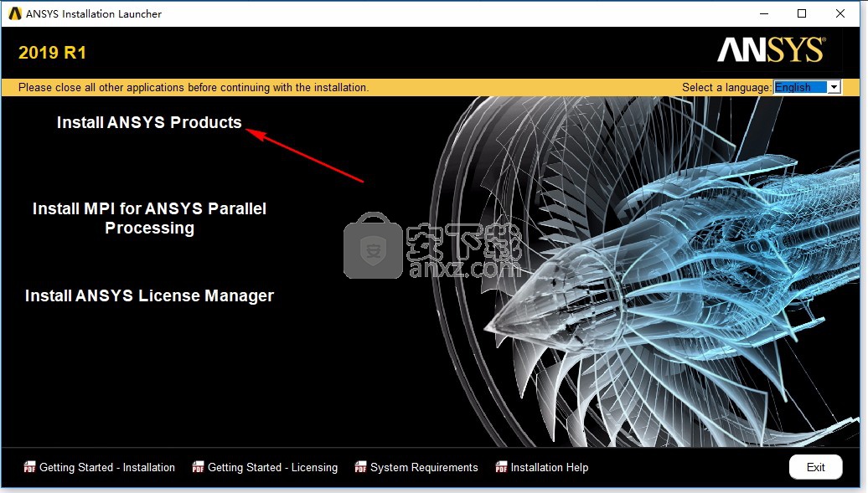The image size is (868, 493).
Task: Open the Install ANSYS Products option
Action: click(x=149, y=122)
